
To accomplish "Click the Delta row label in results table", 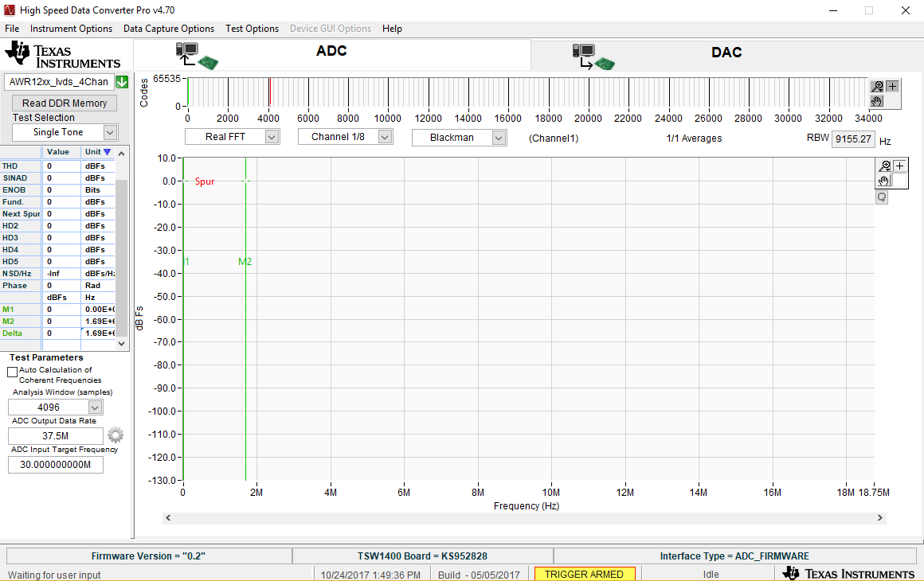I will (x=13, y=333).
